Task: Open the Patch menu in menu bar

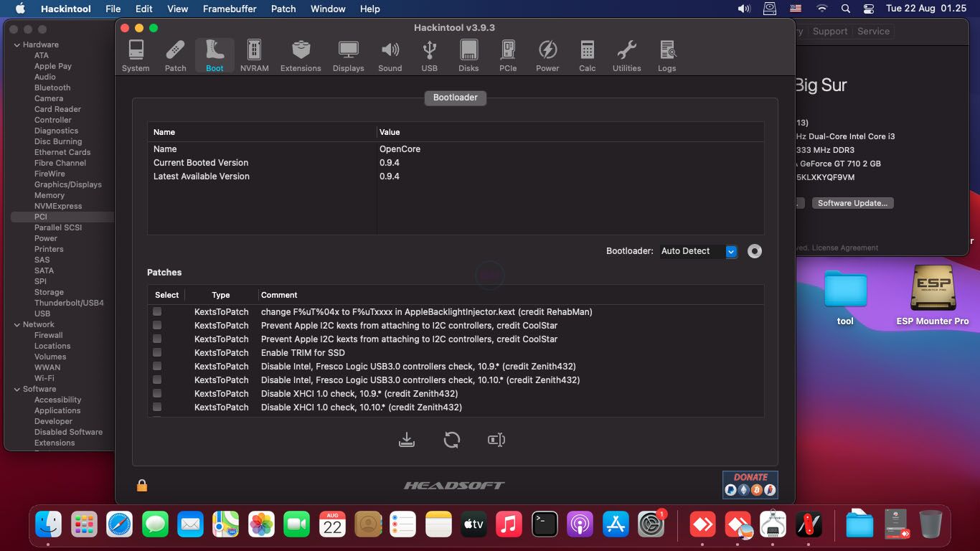Action: tap(283, 9)
